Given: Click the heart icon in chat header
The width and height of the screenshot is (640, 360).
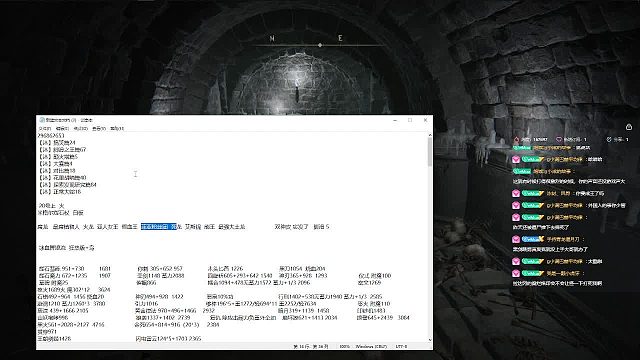Looking at the screenshot, I should coord(559,140).
